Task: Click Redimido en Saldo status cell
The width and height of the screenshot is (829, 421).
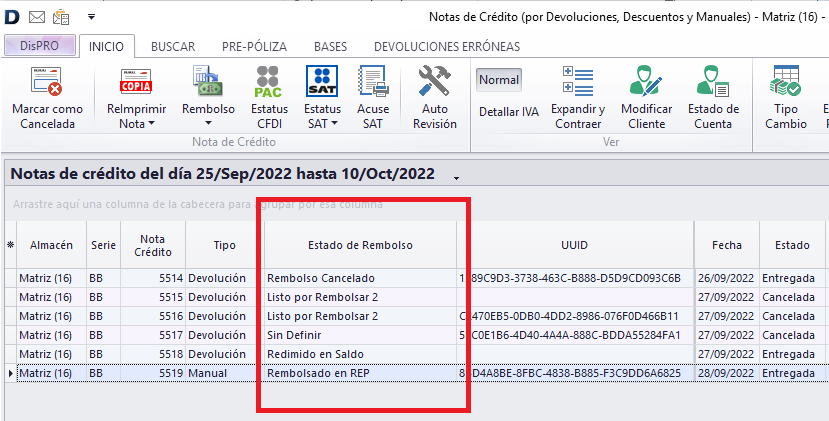Action: 361,354
